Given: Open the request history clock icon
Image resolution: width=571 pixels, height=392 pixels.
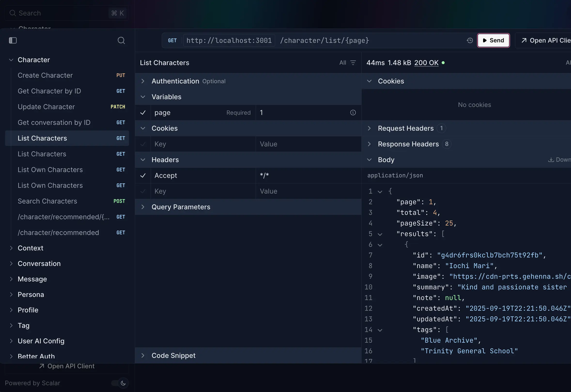Looking at the screenshot, I should pos(470,40).
